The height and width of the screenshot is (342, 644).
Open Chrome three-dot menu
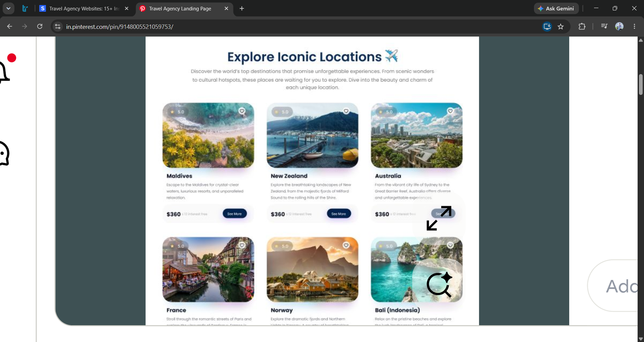[x=634, y=27]
